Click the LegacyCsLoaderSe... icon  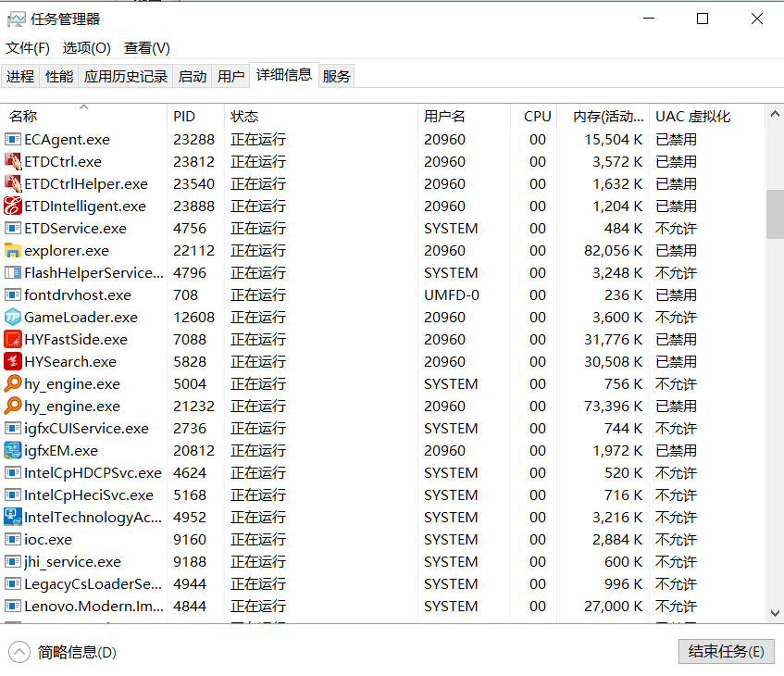(13, 584)
